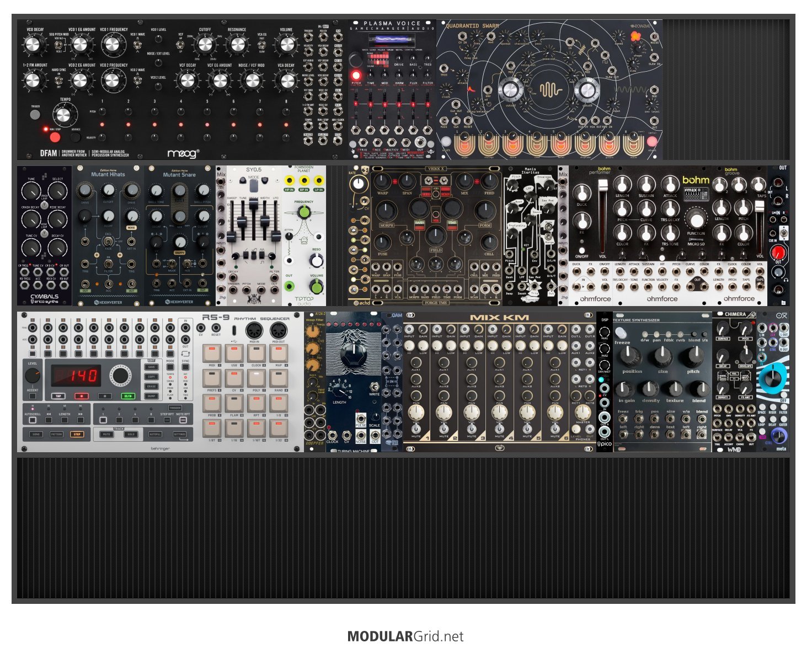Image resolution: width=812 pixels, height=648 pixels.
Task: Toggle the AUTOSCROLL button on RS-9
Action: point(33,420)
